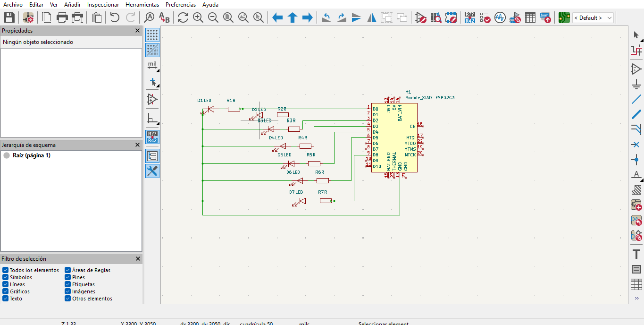Choose the selection arrow tool in right toolbar
644x325 pixels.
[636, 35]
